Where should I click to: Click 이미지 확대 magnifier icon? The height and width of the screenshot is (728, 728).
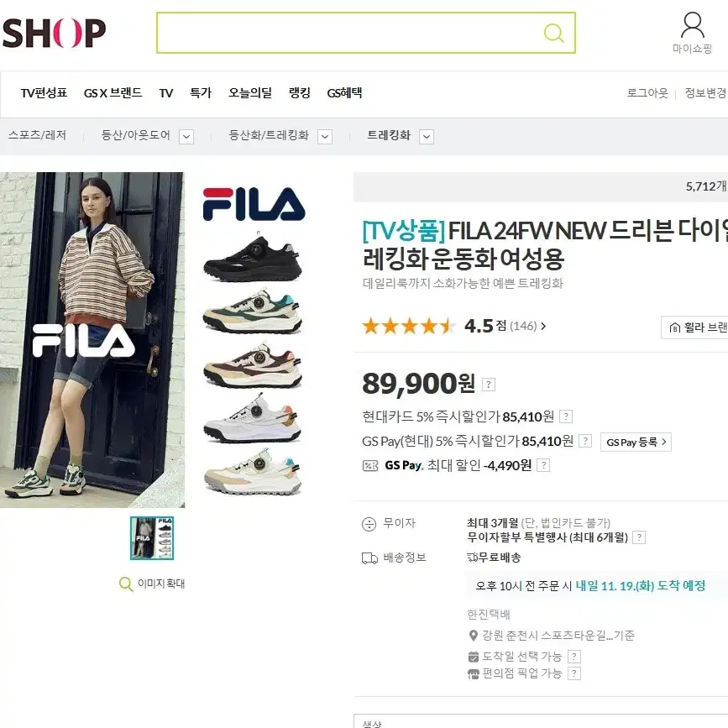[x=125, y=584]
